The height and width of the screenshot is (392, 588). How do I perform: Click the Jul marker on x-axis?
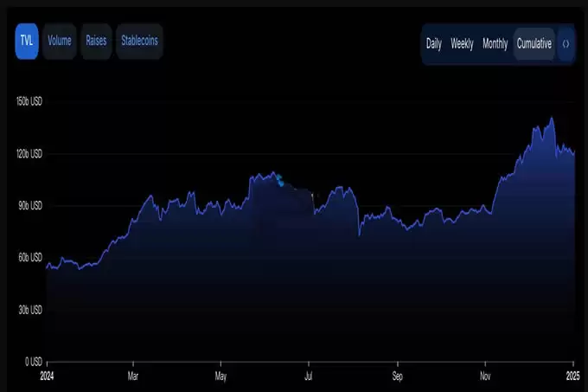(x=309, y=376)
